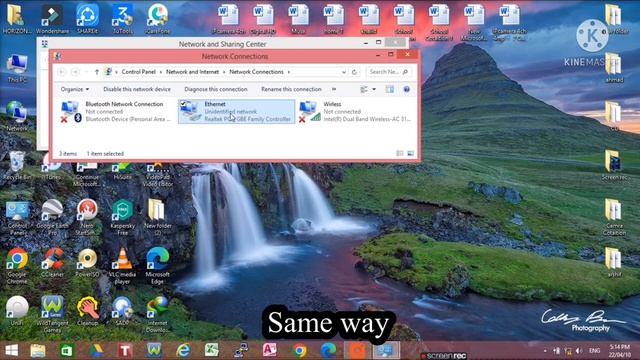Click the selected Ethernet adapter icon
Viewport: 640px width, 360px height.
click(191, 111)
